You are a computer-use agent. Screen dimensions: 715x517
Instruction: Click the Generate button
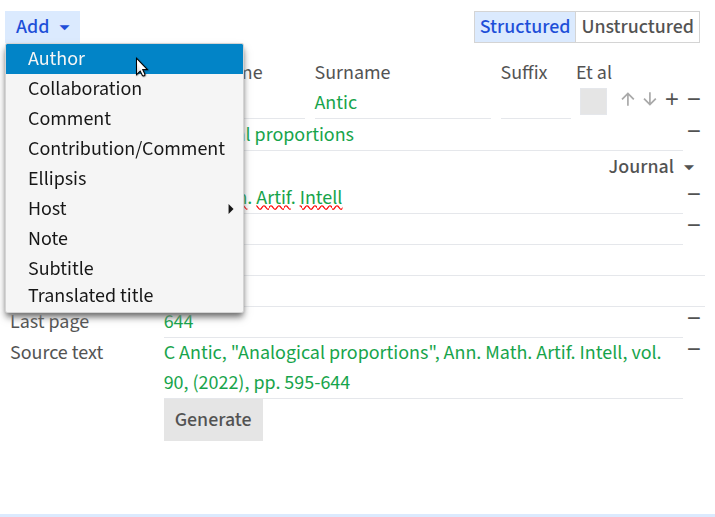click(213, 419)
